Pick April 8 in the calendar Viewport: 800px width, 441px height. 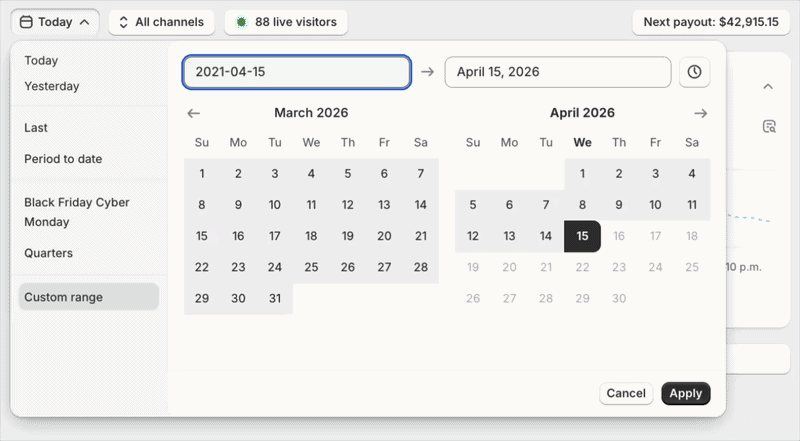coord(582,206)
